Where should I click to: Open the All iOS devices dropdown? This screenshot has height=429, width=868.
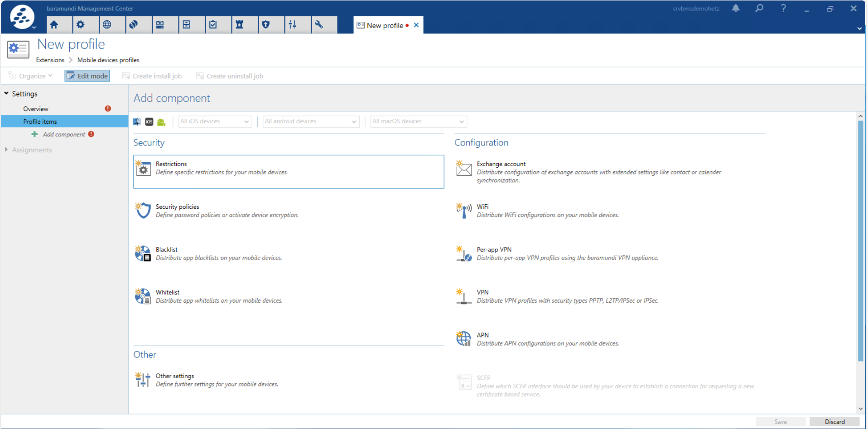click(x=215, y=121)
